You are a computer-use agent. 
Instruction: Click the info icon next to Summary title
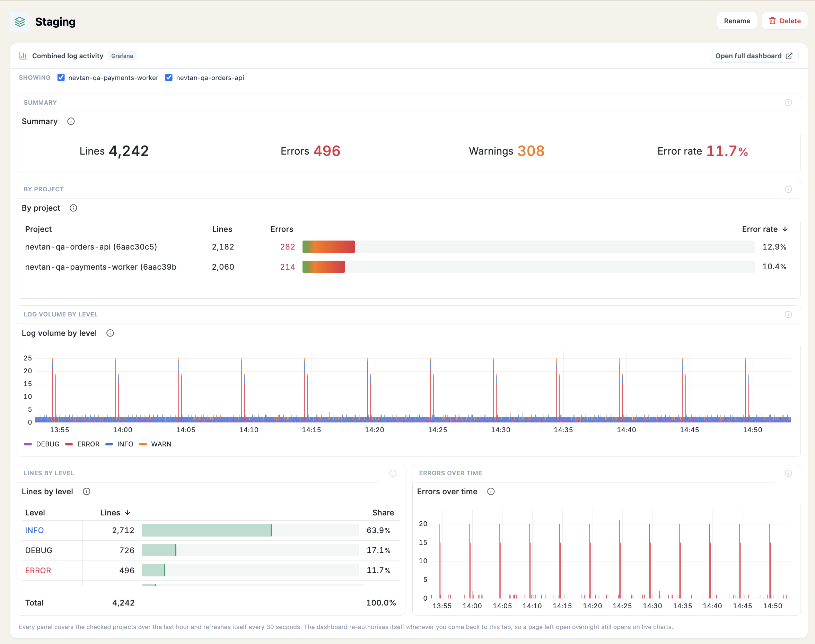(71, 121)
